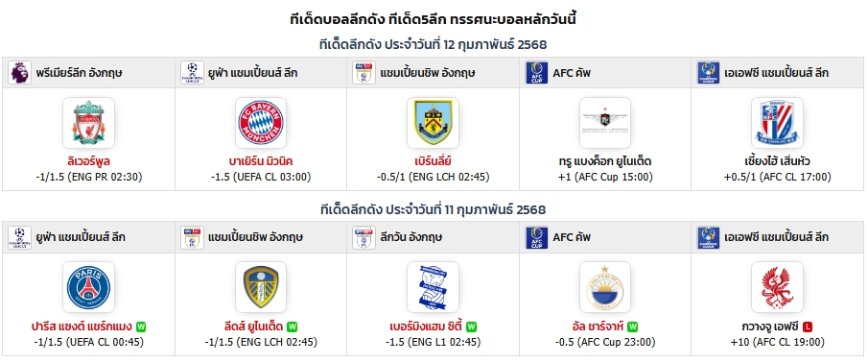Viewport: 868px width, 363px height.
Task: Click the Premier League lion icon
Action: pos(19,73)
